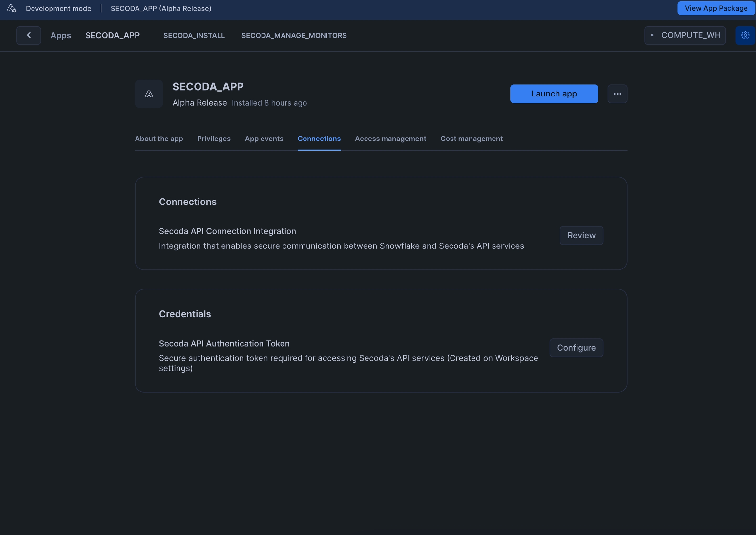Open the Privileges tab
Viewport: 756px width, 535px height.
tap(214, 139)
